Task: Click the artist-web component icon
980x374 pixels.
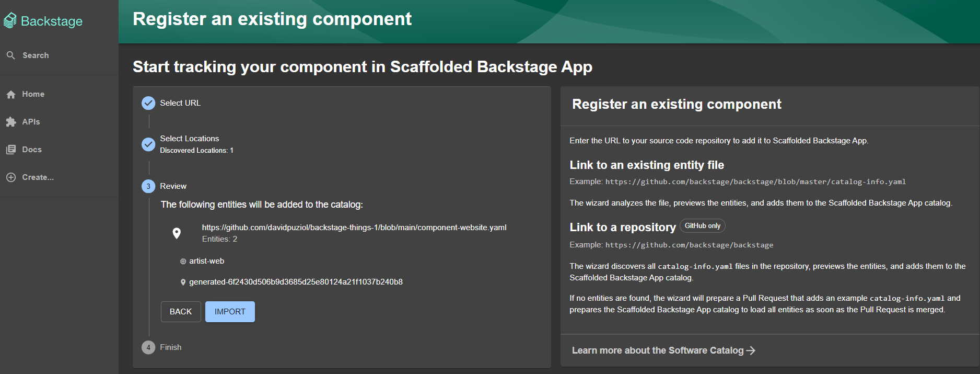Action: [x=183, y=262]
